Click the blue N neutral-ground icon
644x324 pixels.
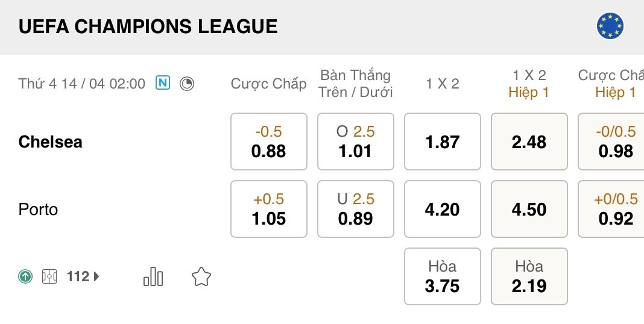tap(163, 83)
